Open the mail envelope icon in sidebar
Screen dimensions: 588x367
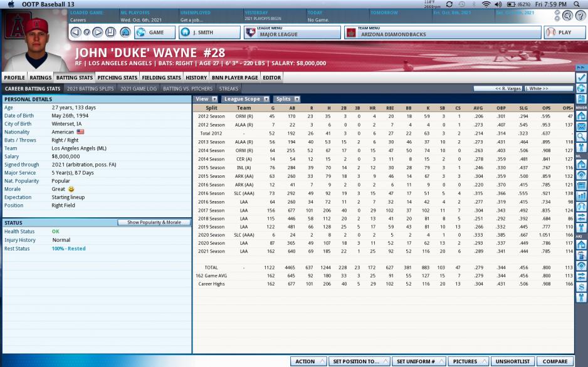[581, 127]
